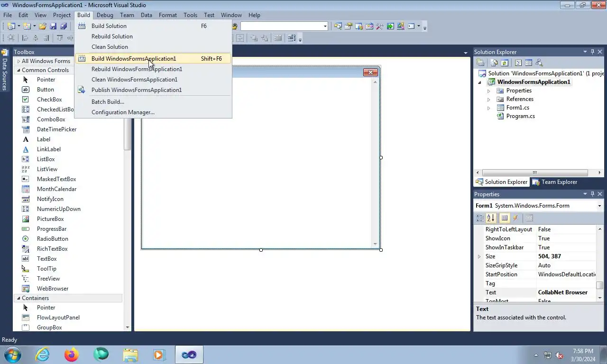Open Batch Build... from the Build menu
The image size is (607, 364).
point(153,102)
